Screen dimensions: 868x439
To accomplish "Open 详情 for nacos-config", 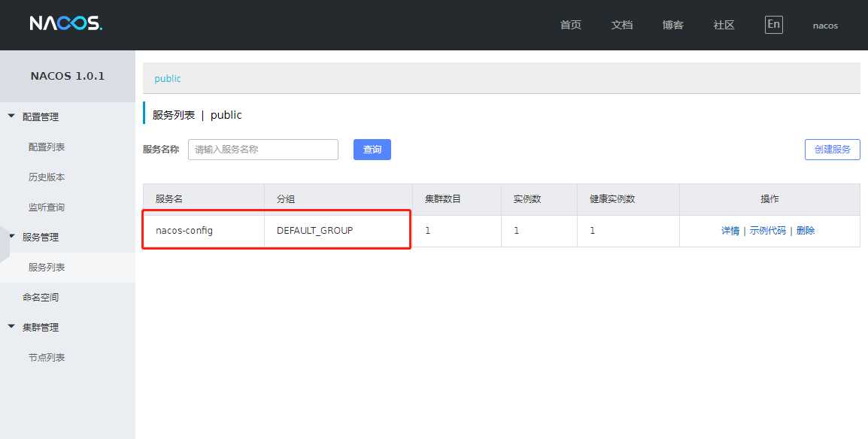I will click(730, 231).
